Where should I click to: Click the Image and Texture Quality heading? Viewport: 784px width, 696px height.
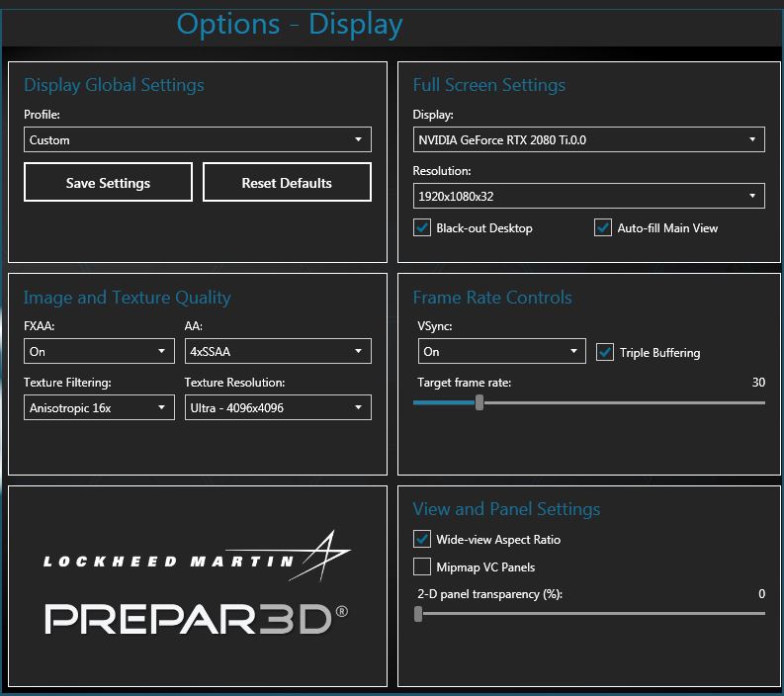(x=127, y=298)
